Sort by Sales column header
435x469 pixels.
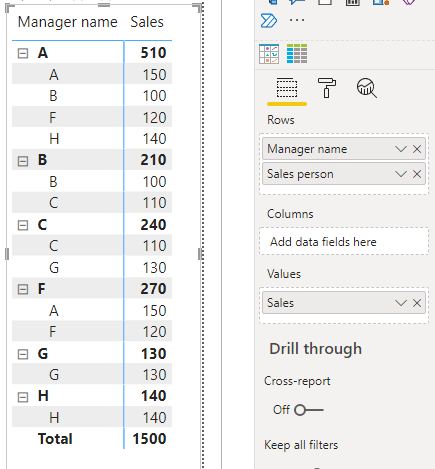point(147,22)
